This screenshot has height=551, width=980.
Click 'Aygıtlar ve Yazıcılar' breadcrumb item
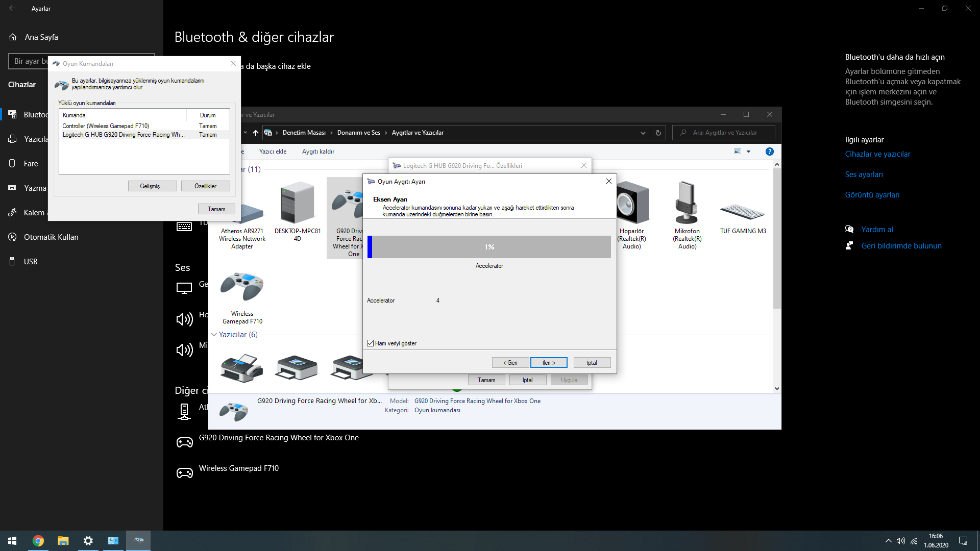[418, 133]
